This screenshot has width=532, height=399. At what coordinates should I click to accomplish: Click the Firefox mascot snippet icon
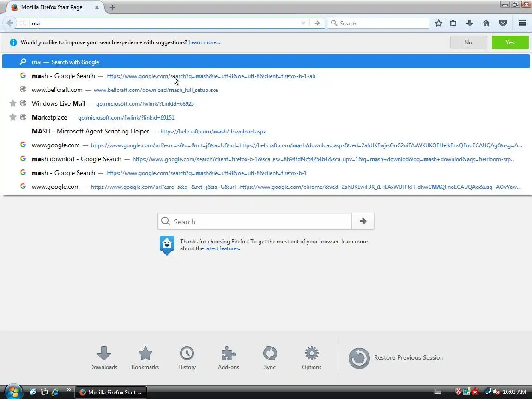click(x=167, y=246)
